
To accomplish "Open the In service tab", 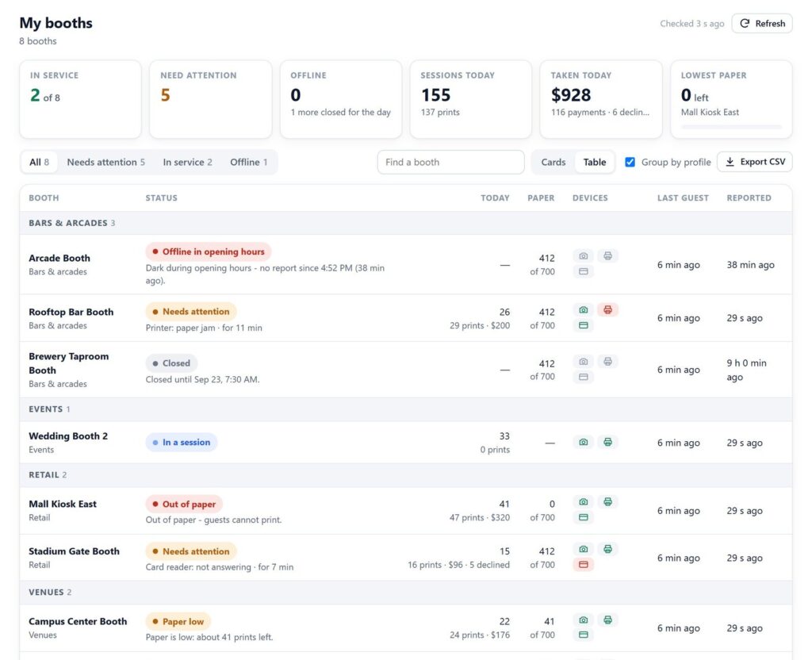I will 187,162.
